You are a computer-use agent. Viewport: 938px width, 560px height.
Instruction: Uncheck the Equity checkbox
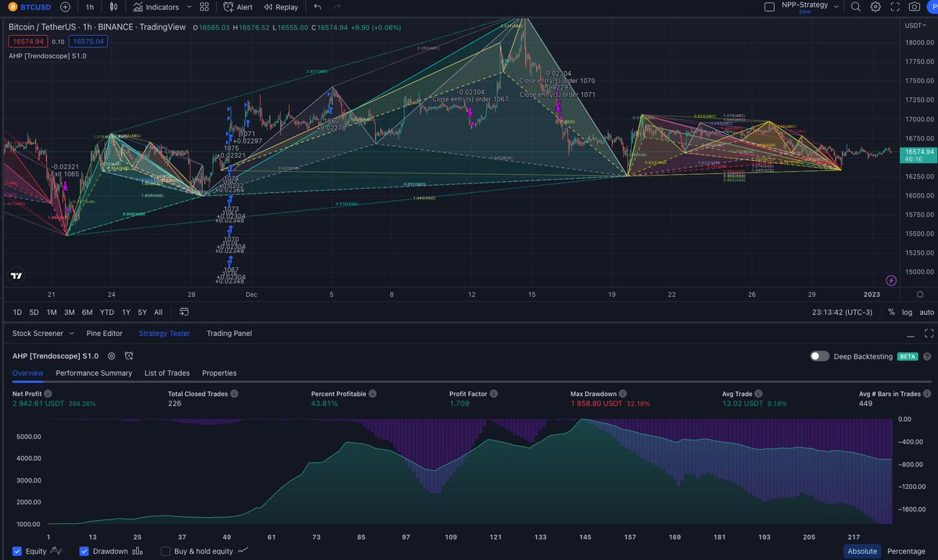(x=17, y=551)
